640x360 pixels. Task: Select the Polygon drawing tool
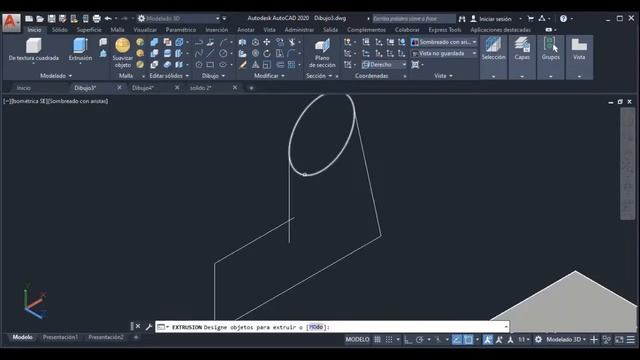click(x=199, y=64)
